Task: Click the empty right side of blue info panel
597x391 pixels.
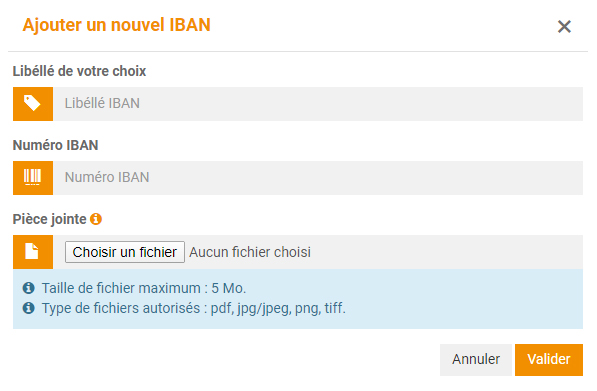Action: pyautogui.click(x=465, y=299)
